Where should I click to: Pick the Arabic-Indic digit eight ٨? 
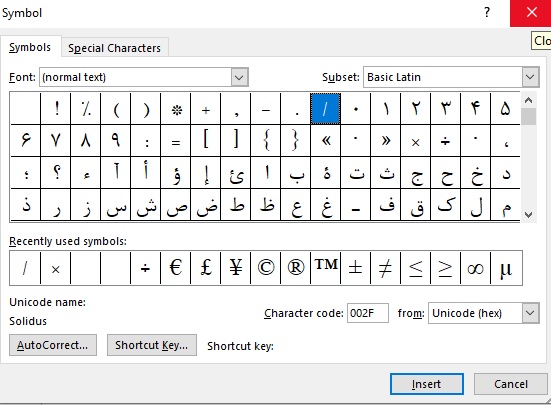85,141
